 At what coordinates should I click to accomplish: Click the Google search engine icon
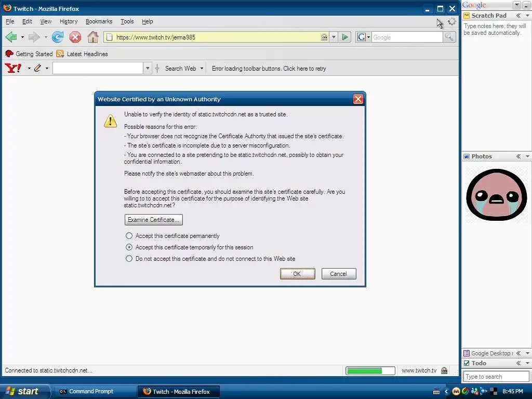pyautogui.click(x=362, y=37)
